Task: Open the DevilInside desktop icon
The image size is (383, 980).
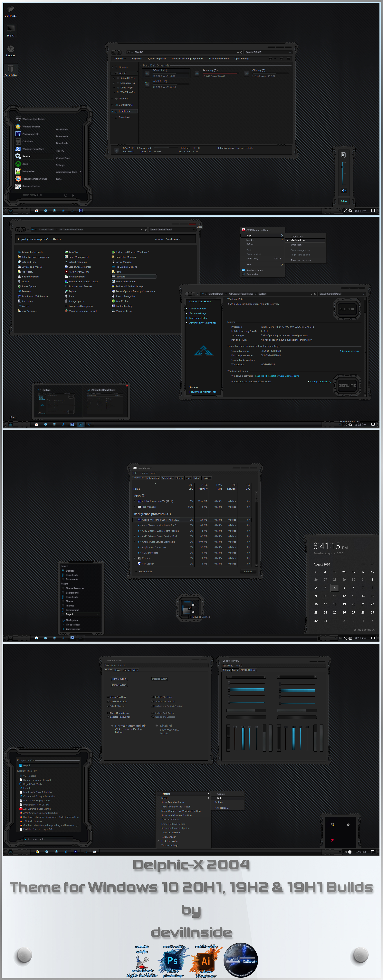Action: point(11,11)
